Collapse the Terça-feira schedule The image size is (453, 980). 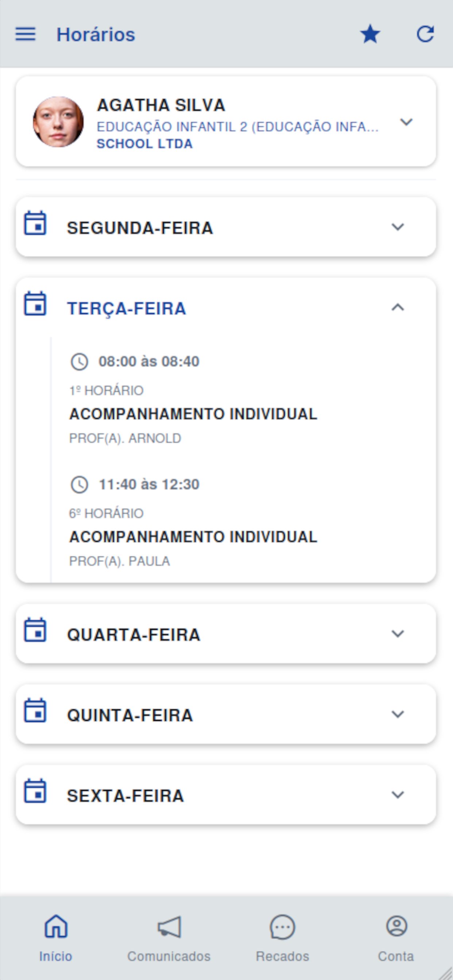[x=398, y=307]
